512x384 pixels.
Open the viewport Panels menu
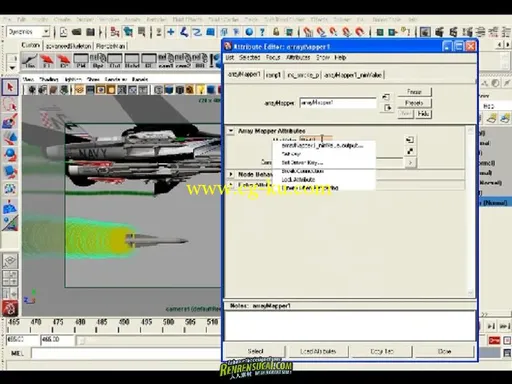tap(140, 79)
